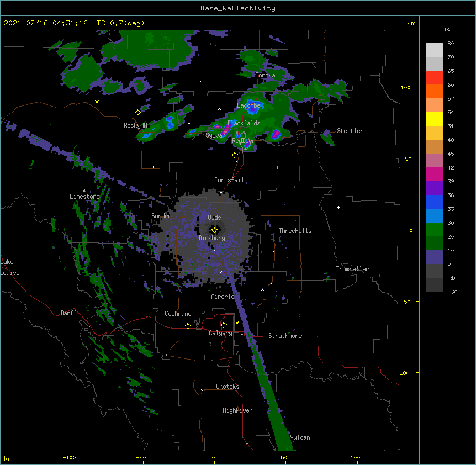Click the Lake Louise label
The image size is (476, 465).
click(10, 267)
